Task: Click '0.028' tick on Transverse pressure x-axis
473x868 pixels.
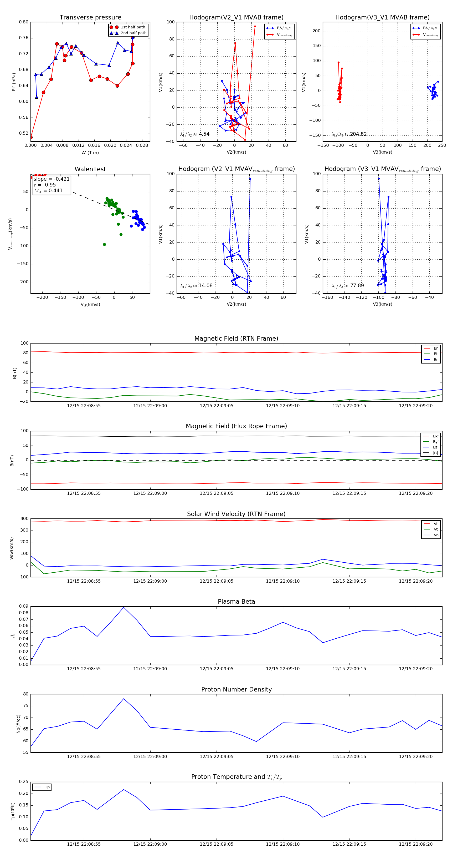Action: (x=142, y=145)
